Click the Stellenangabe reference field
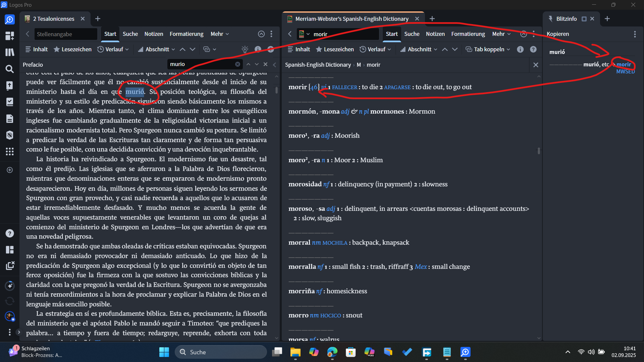Viewport: 644px width, 362px height. [x=66, y=34]
